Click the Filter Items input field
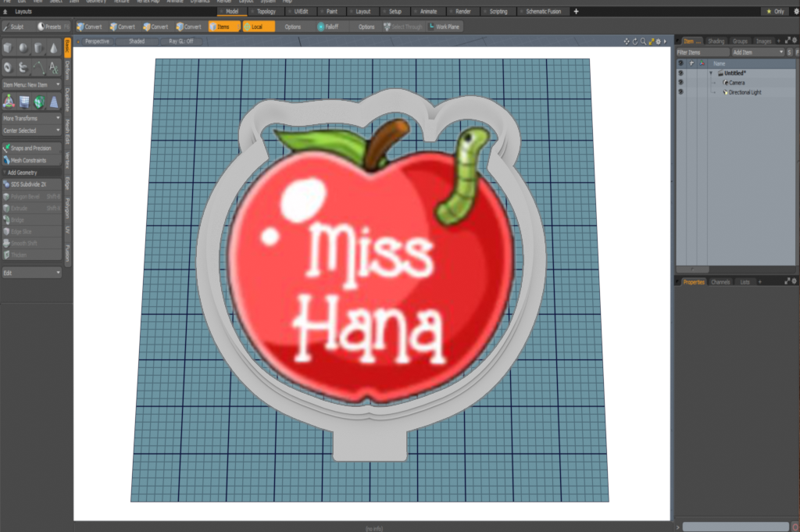Screen dimensions: 800x532 click(702, 52)
